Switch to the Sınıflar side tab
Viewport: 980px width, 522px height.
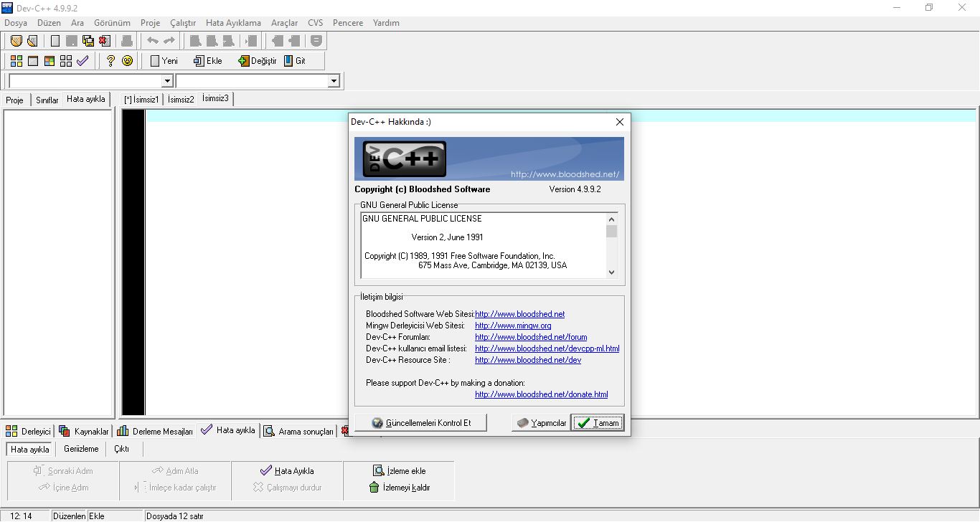pos(47,100)
